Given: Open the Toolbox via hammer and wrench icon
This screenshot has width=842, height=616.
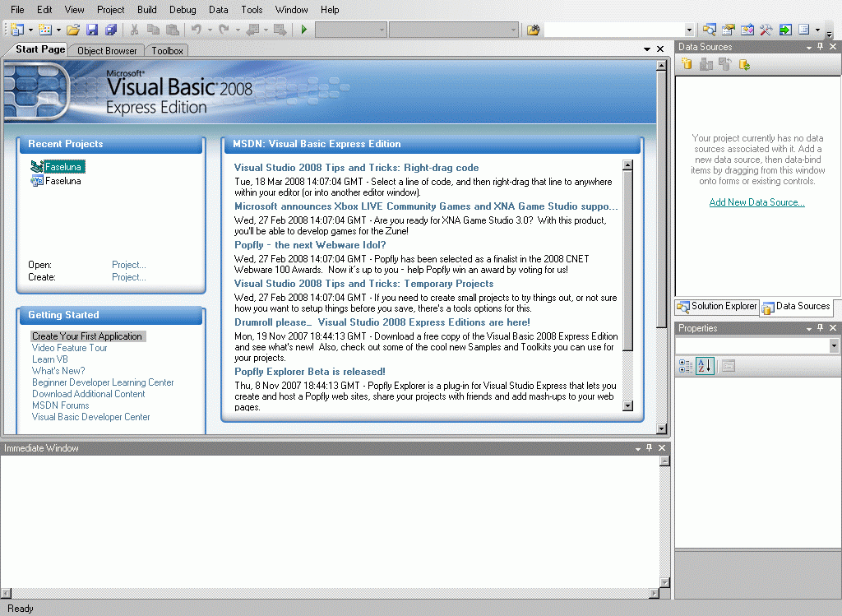Looking at the screenshot, I should coord(766,30).
